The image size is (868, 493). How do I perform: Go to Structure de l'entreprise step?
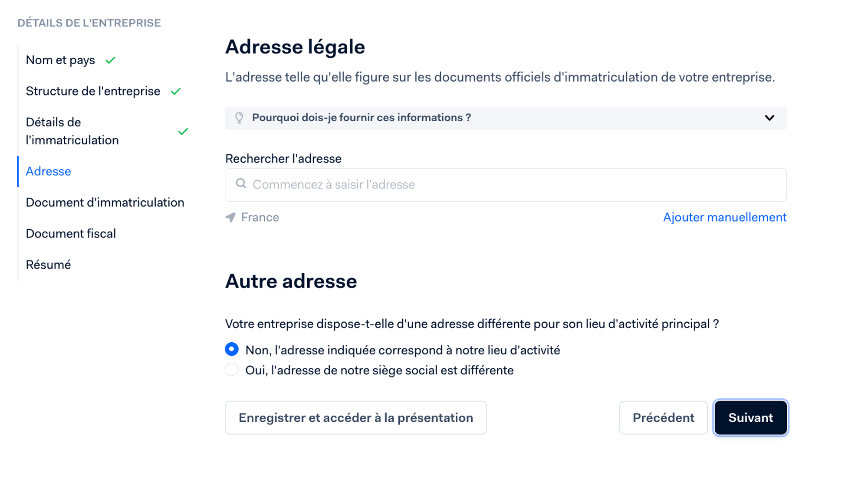93,91
